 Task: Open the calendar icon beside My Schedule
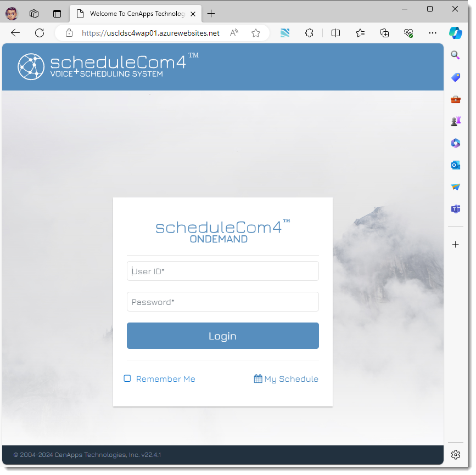[x=257, y=378]
